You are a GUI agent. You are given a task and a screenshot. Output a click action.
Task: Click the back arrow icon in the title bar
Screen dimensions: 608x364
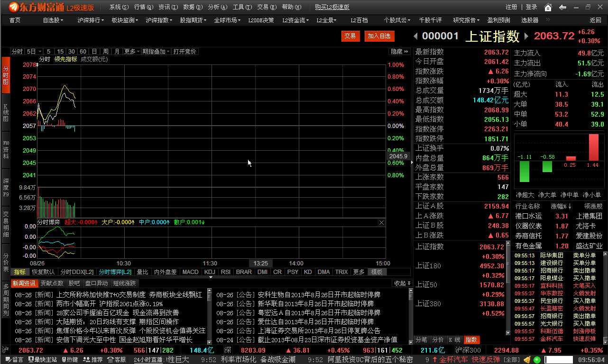pyautogui.click(x=562, y=7)
